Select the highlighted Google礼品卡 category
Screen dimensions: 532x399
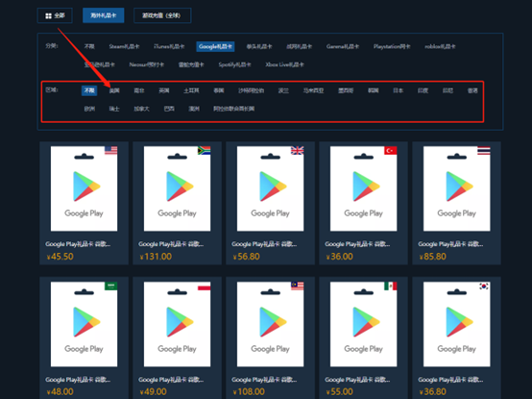pyautogui.click(x=215, y=46)
